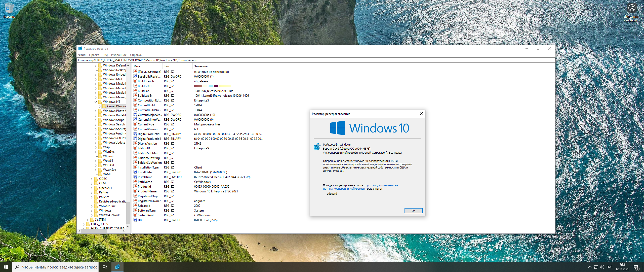Open the Microsoft license agreement link
This screenshot has width=644, height=272.
point(382,186)
